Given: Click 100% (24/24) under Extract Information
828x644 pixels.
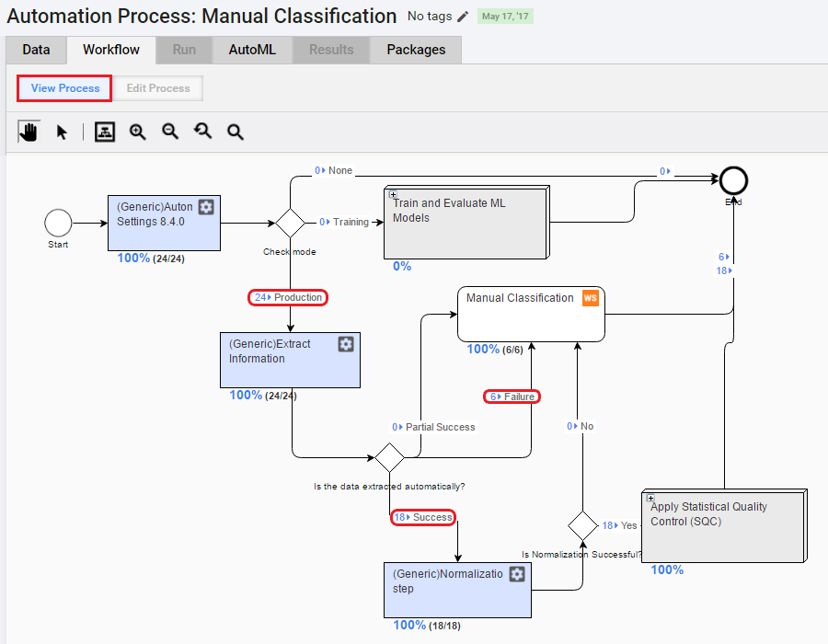Looking at the screenshot, I should coord(263,396).
